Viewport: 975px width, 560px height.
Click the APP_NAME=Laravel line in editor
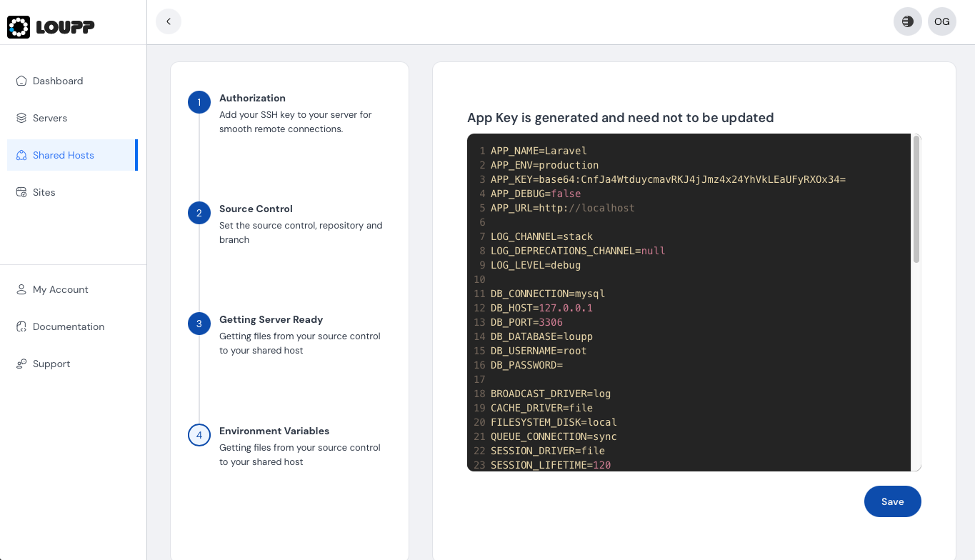pyautogui.click(x=539, y=151)
